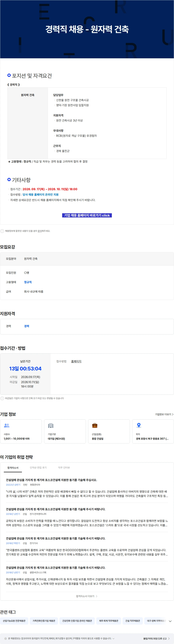Open the 2018년 상반기 전기·전자엔지니어 essay
Screen dimensions: 174x644
(87, 517)
